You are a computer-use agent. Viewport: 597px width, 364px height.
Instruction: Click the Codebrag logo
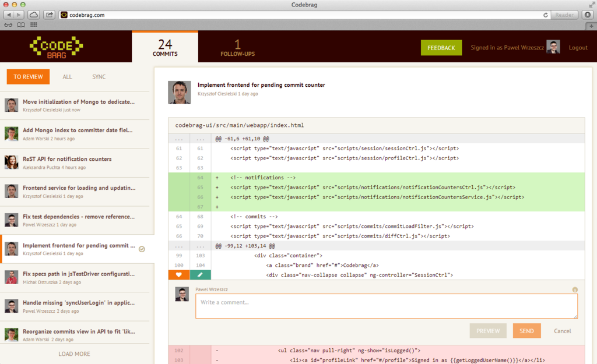tap(57, 47)
